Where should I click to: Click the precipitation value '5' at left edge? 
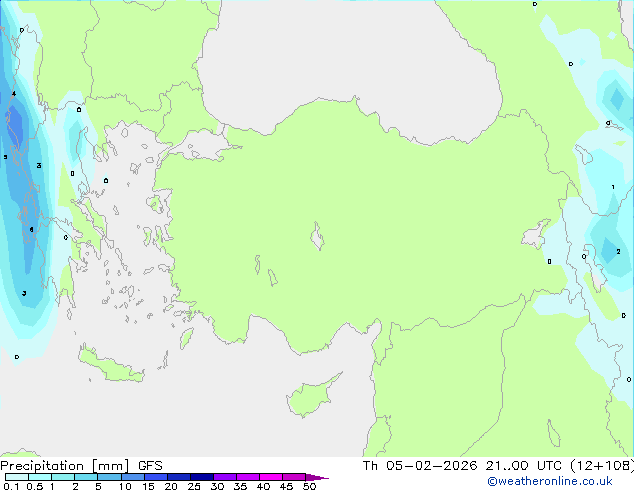tap(5, 157)
